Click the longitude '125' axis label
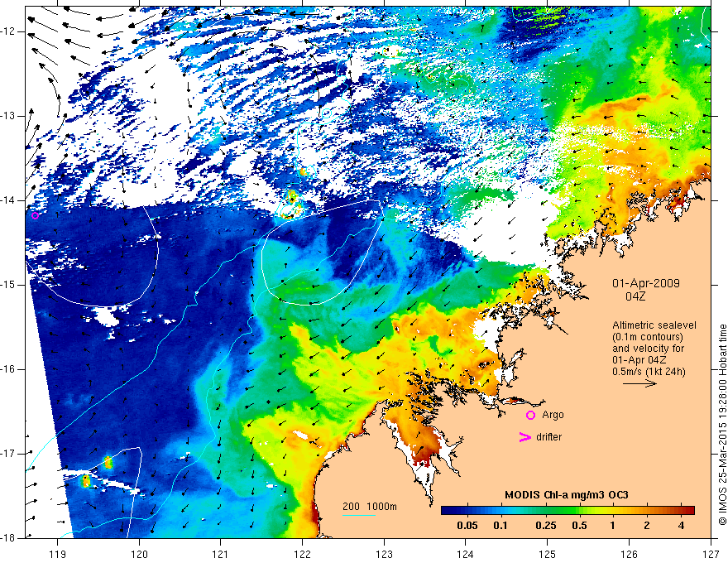Screen dimensions: 728x563 pos(548,554)
